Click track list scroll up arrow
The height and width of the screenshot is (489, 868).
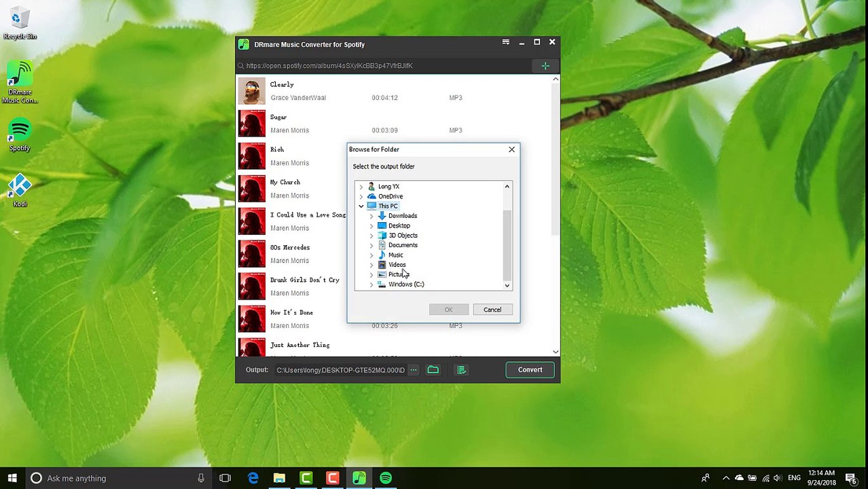(x=556, y=79)
